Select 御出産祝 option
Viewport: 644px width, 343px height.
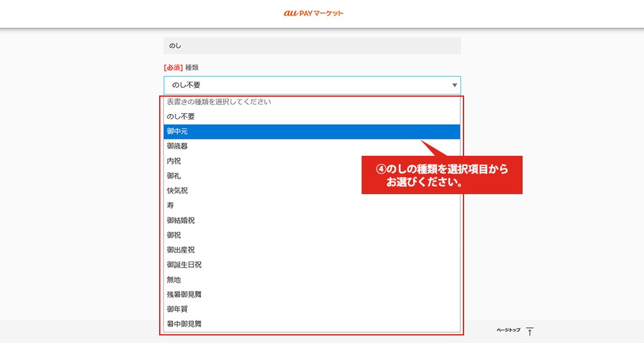coord(312,250)
